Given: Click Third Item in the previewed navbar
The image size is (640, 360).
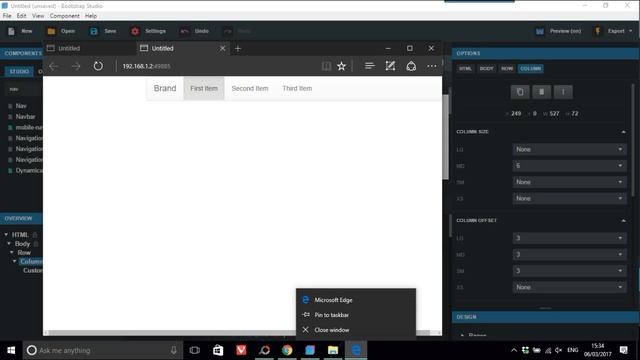Looking at the screenshot, I should (x=297, y=88).
